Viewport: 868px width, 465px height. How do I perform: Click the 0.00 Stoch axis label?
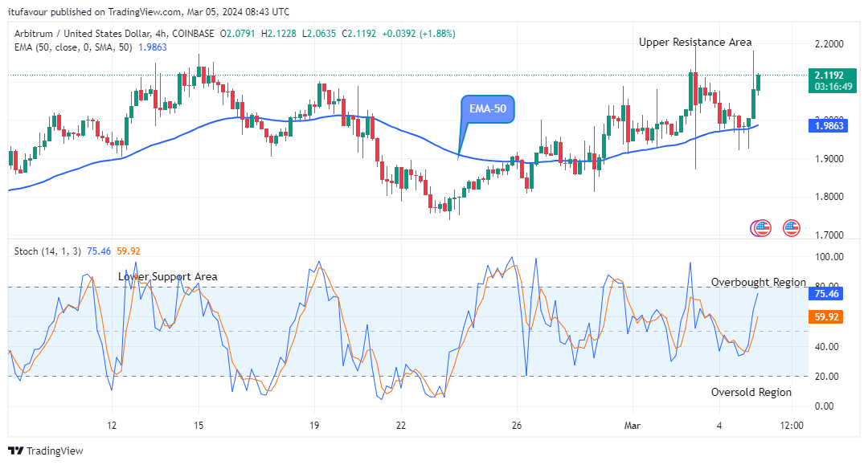pyautogui.click(x=825, y=406)
